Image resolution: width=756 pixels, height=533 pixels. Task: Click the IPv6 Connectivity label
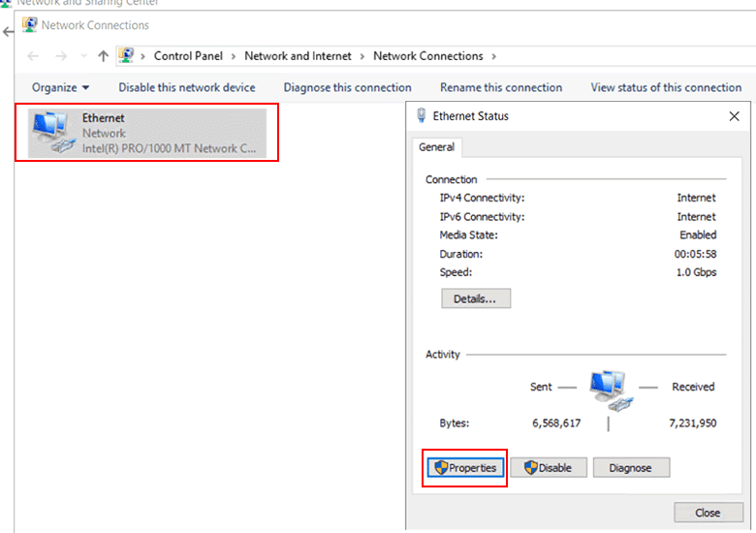[482, 216]
